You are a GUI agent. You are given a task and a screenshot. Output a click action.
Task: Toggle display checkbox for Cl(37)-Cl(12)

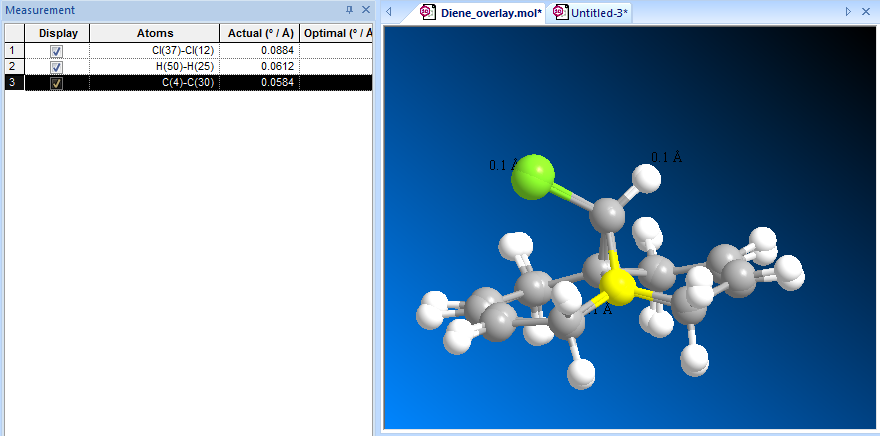click(x=57, y=51)
